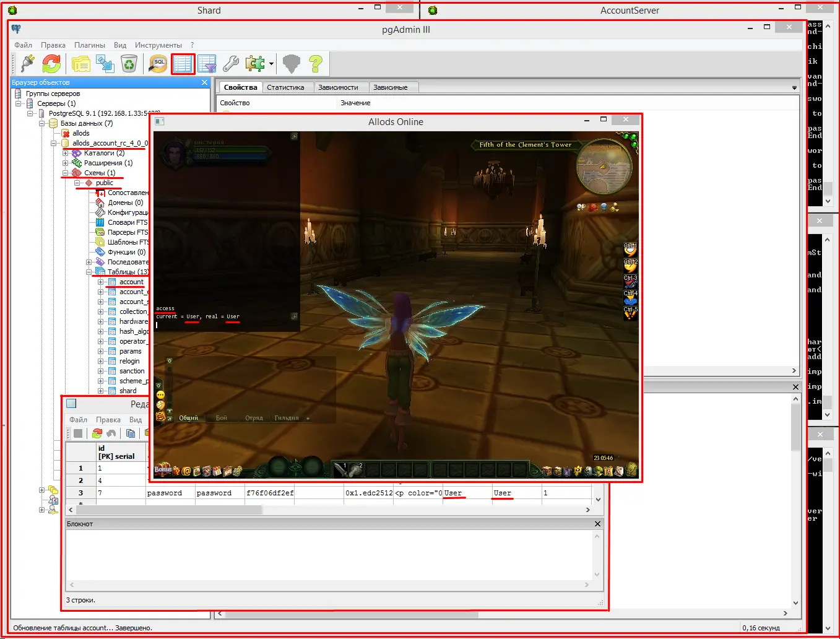Select the Бой chat tab in game
The image size is (840, 639).
[x=222, y=418]
